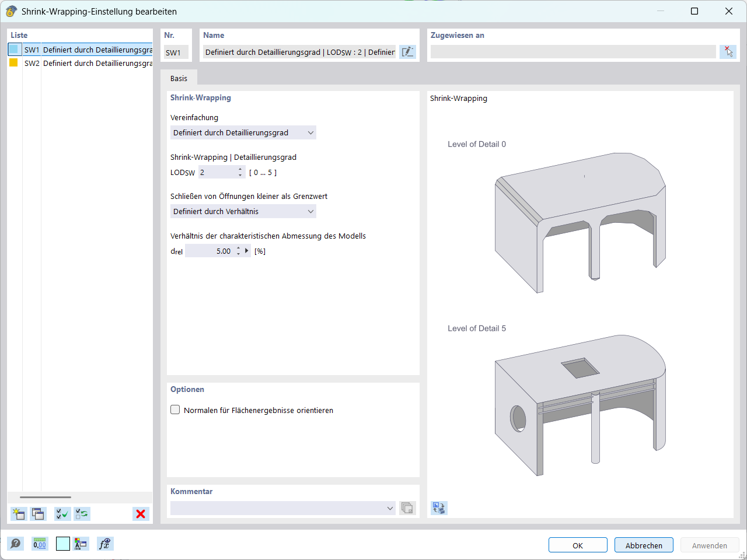Confirm the dialog with OK
The height and width of the screenshot is (560, 747).
click(578, 545)
